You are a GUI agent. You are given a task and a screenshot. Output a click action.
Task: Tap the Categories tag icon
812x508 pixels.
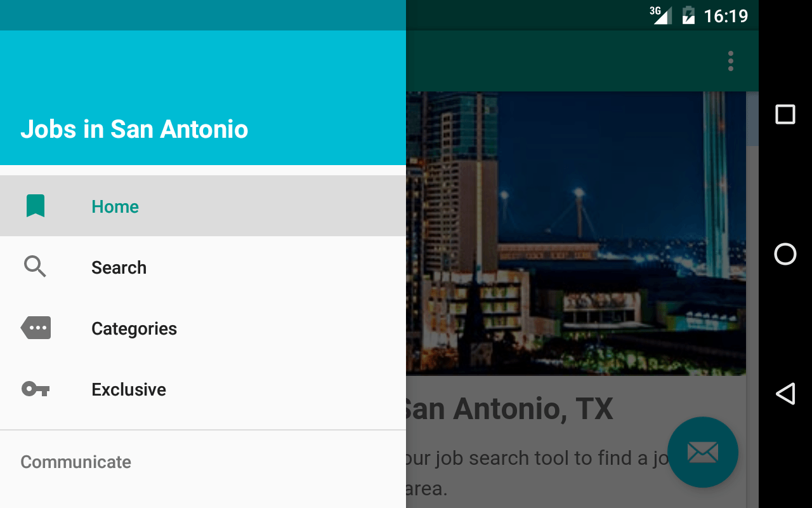tap(36, 328)
